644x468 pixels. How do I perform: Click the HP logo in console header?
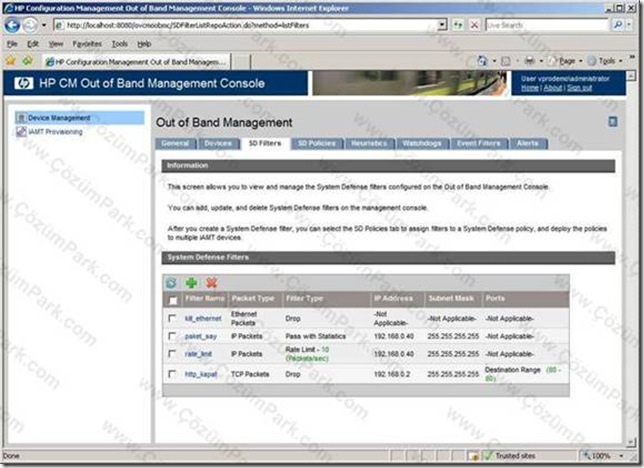click(x=23, y=83)
